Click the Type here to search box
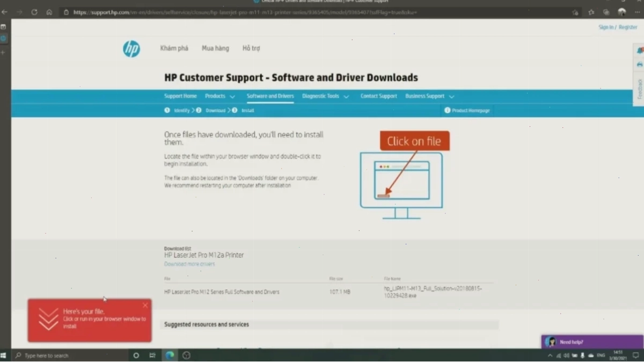The height and width of the screenshot is (362, 644). [70, 356]
